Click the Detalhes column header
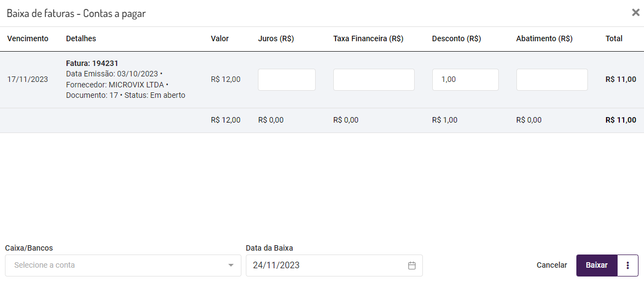 pyautogui.click(x=81, y=38)
